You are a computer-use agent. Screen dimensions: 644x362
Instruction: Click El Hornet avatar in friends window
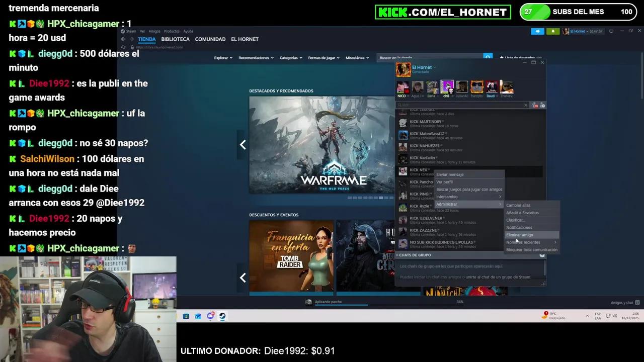click(403, 69)
